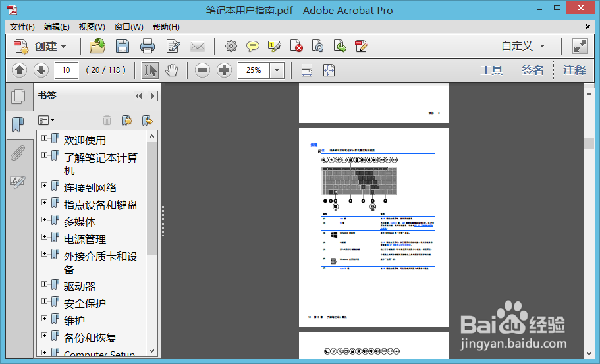Select the 维护 bookmark
This screenshot has height=364, width=600.
point(74,321)
